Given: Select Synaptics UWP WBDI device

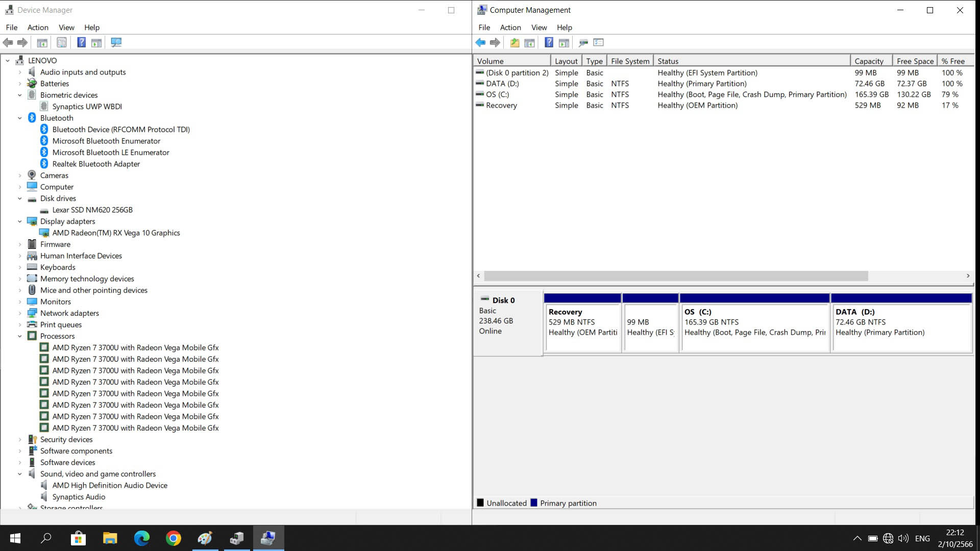Looking at the screenshot, I should [87, 107].
